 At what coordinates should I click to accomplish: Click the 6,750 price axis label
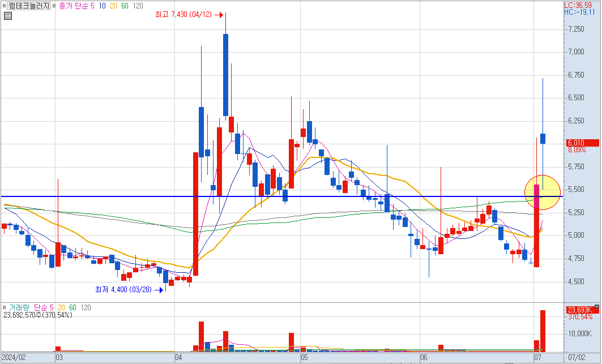[x=576, y=75]
